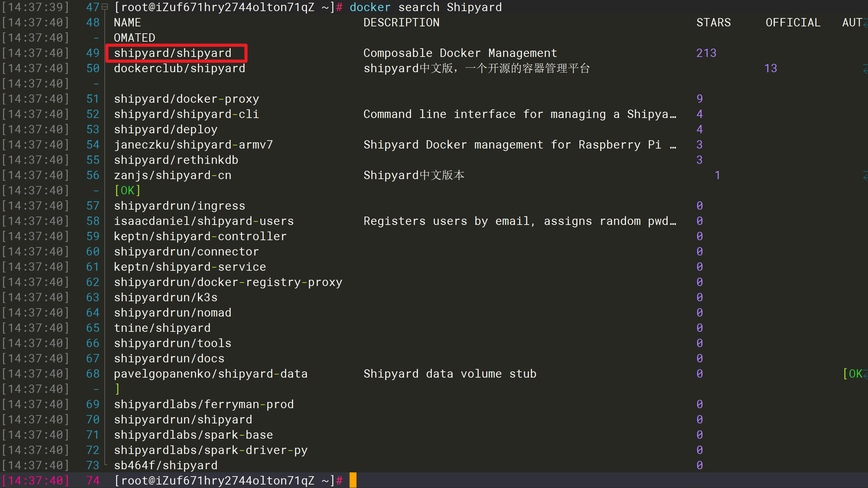This screenshot has height=488, width=868.
Task: Click the orange cursor block at the prompt
Action: point(353,480)
